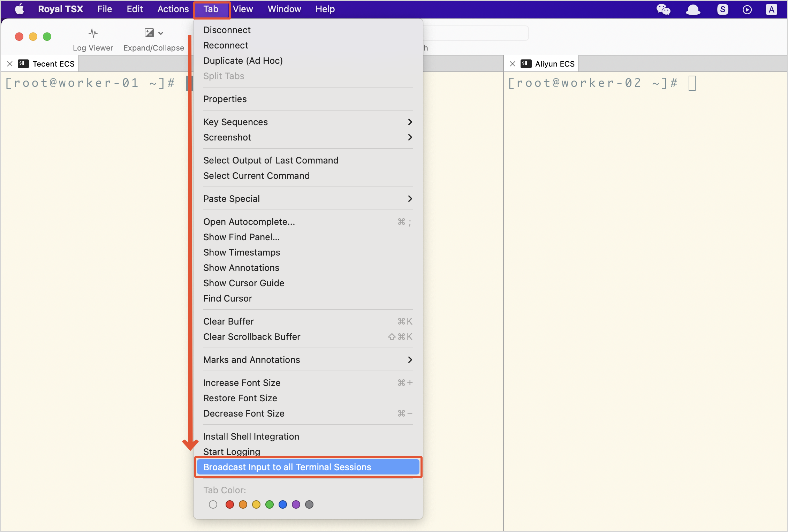Pick the blue tab color swatch
The image size is (788, 532).
pos(283,504)
